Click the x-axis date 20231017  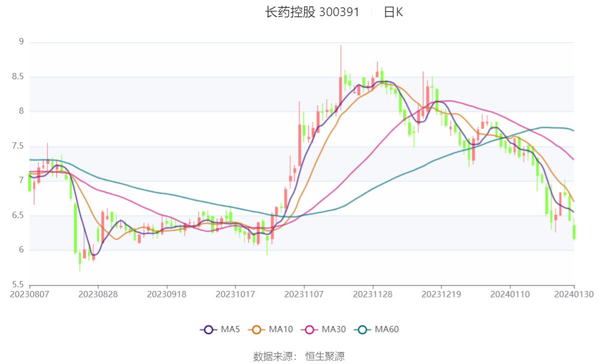(x=235, y=295)
